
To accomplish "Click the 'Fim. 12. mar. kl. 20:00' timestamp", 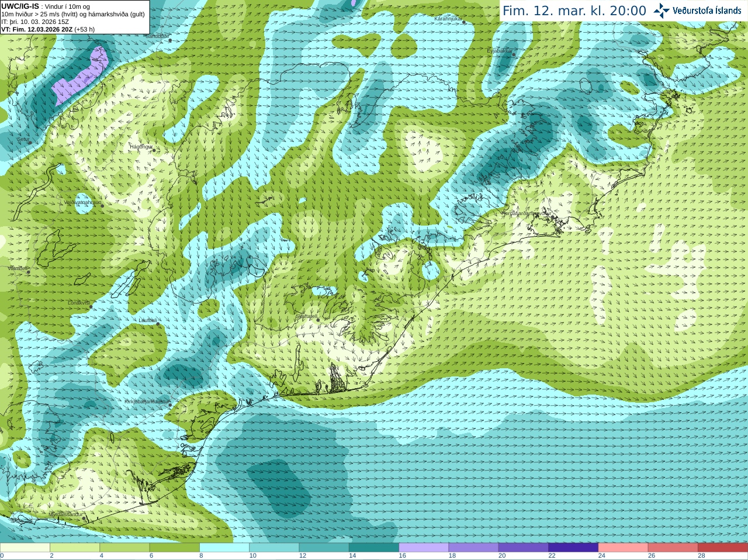I will [574, 11].
